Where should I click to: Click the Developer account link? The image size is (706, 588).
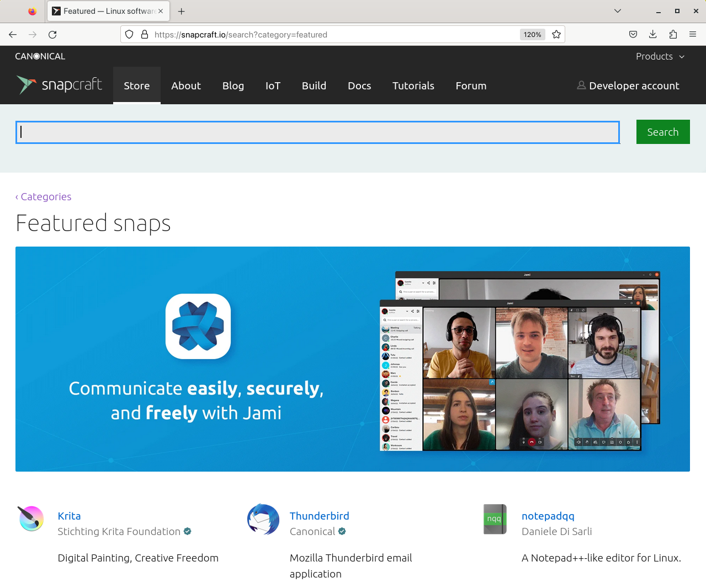[x=634, y=85]
